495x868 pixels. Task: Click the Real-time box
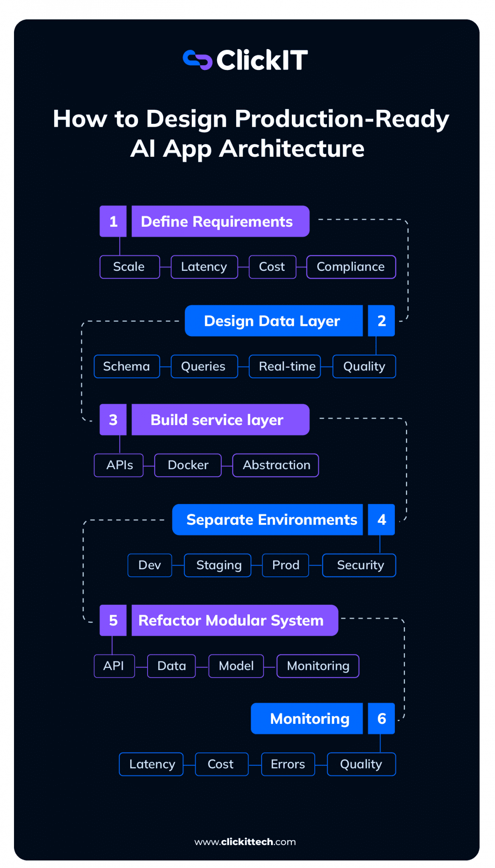point(285,367)
